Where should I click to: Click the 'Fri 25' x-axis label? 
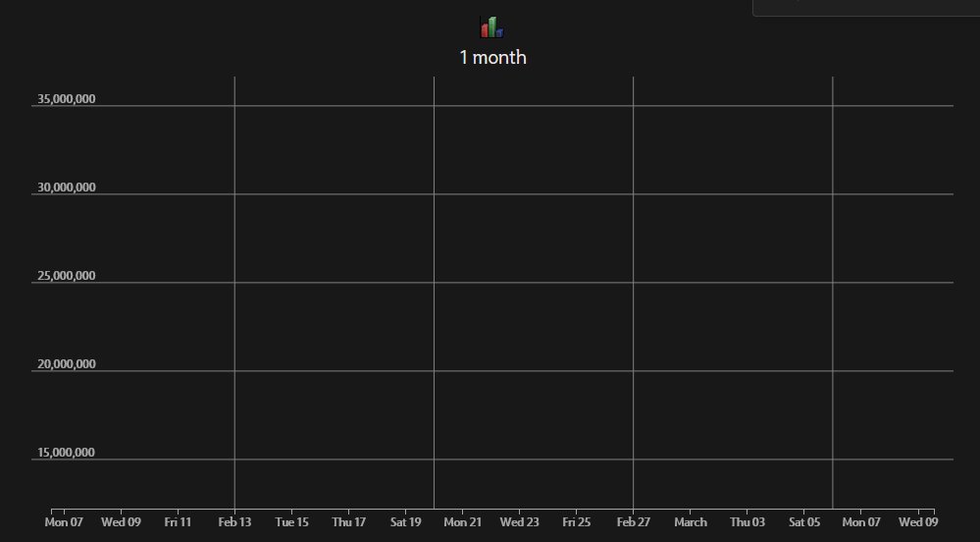coord(576,522)
